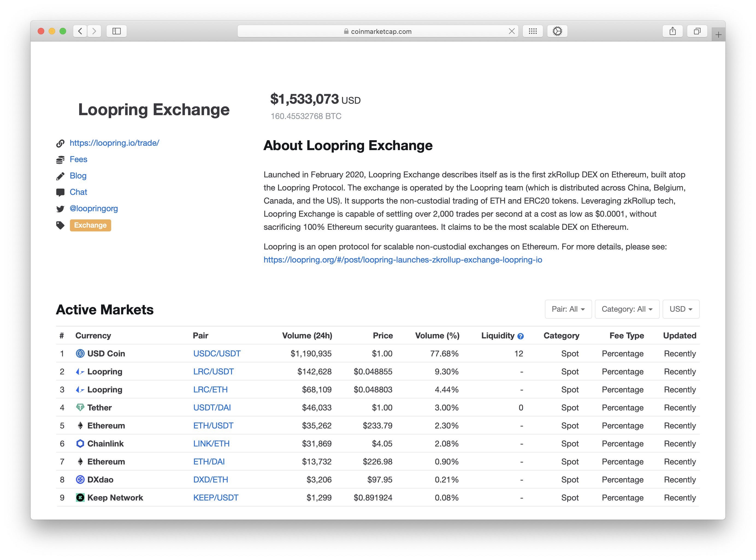The height and width of the screenshot is (560, 756).
Task: Click the Twitter bird icon
Action: click(x=60, y=209)
